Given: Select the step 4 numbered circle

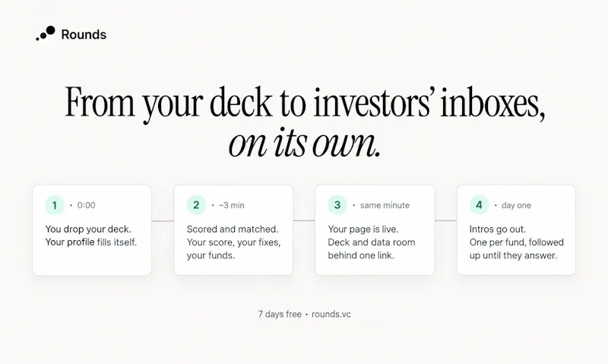Looking at the screenshot, I should 480,205.
